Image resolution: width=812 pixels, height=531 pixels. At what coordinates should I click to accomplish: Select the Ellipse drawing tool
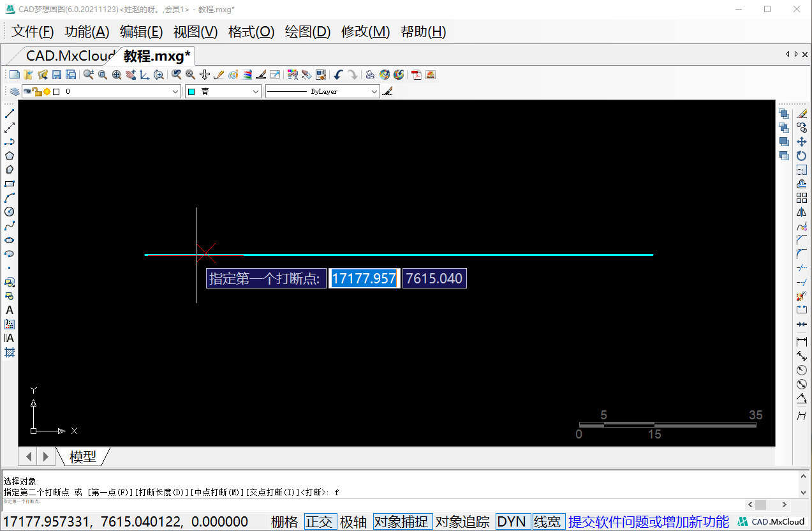point(10,240)
